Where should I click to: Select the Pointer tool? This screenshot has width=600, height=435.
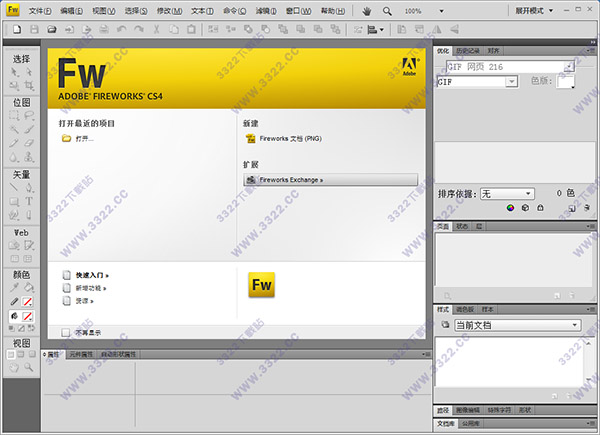point(14,72)
